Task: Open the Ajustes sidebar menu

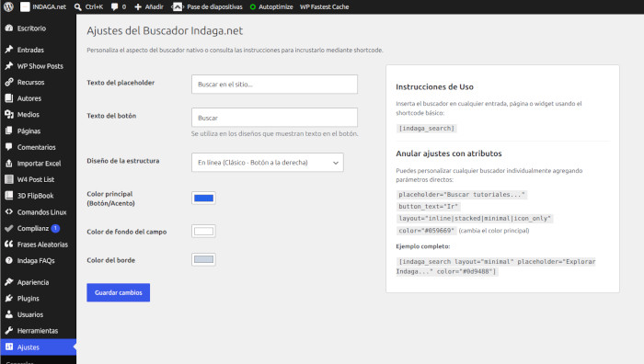Action: 39,347
